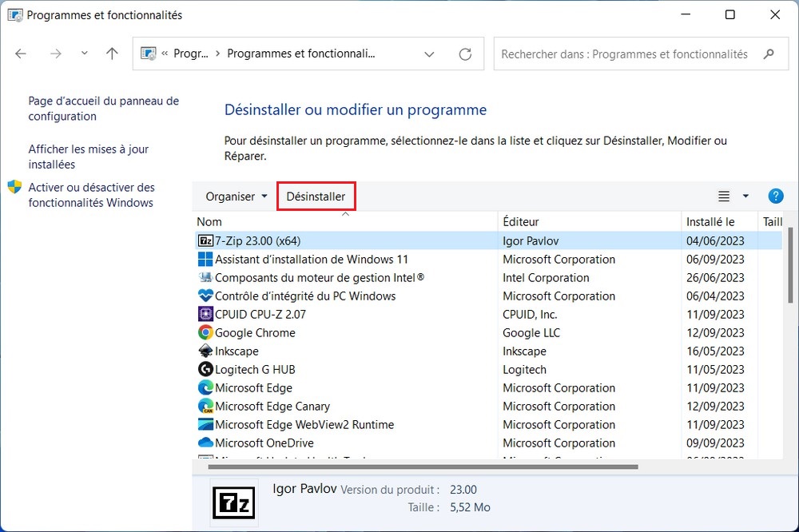This screenshot has width=799, height=532.
Task: Click the Edge WebView2 Runtime icon
Action: 205,424
